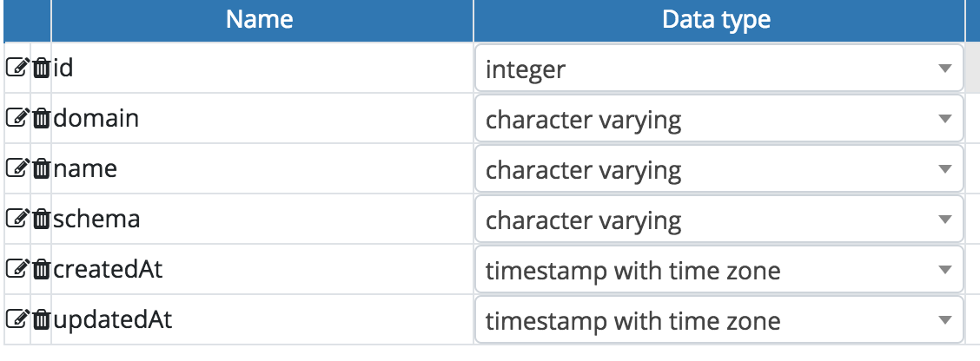Open data type selector for name
Screen dimensions: 980x361
coord(718,169)
